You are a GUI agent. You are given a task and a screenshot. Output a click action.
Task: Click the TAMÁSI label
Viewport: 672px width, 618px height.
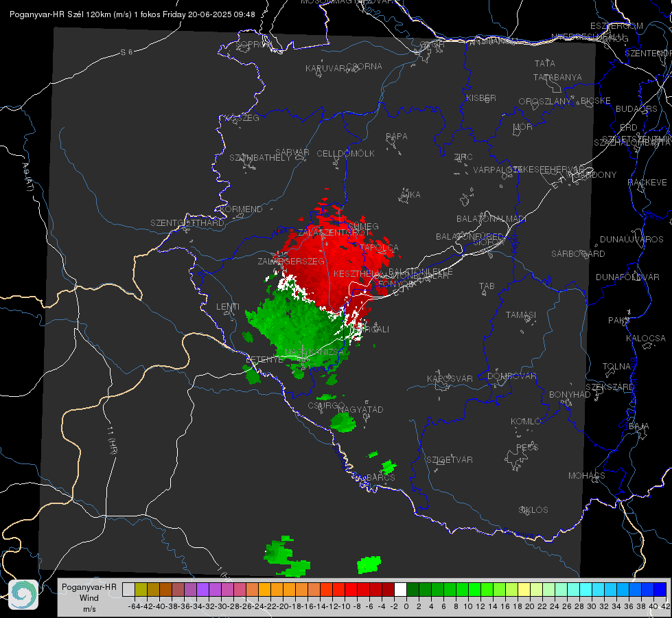521,314
